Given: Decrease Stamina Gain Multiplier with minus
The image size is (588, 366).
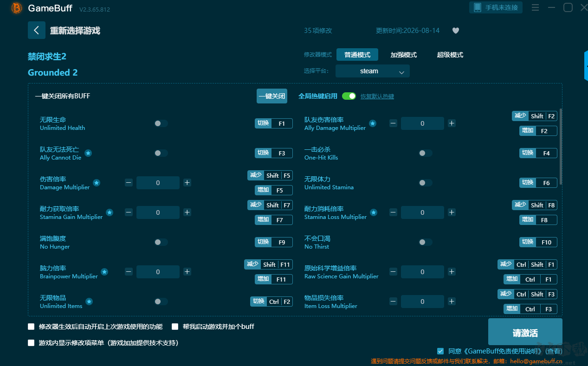Looking at the screenshot, I should pos(129,212).
